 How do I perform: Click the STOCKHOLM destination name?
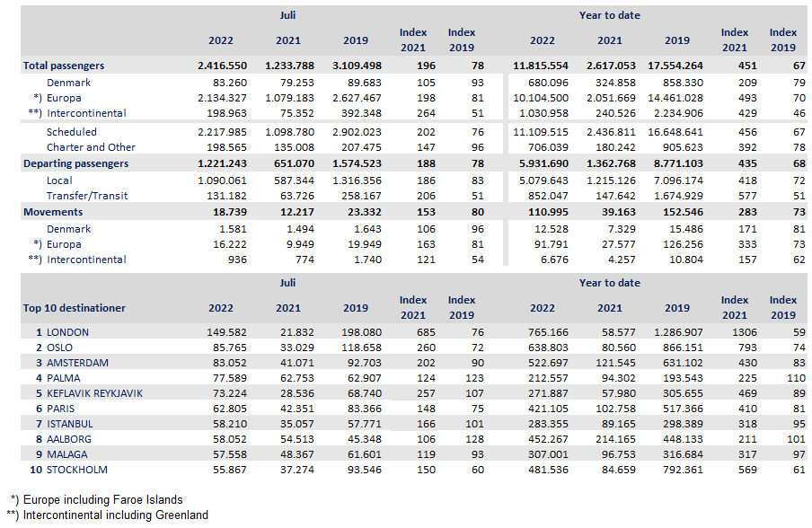pyautogui.click(x=77, y=470)
